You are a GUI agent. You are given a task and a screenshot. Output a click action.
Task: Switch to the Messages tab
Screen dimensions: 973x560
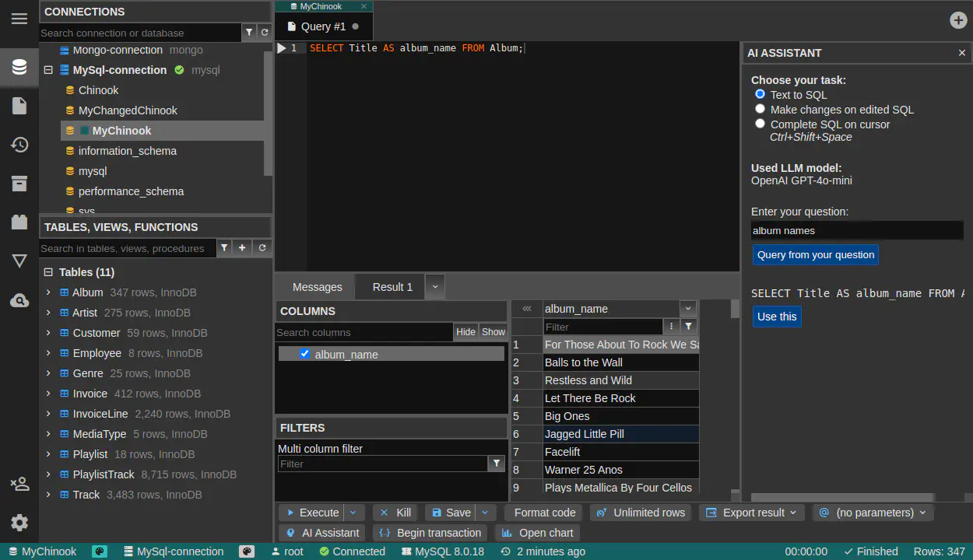coord(317,287)
